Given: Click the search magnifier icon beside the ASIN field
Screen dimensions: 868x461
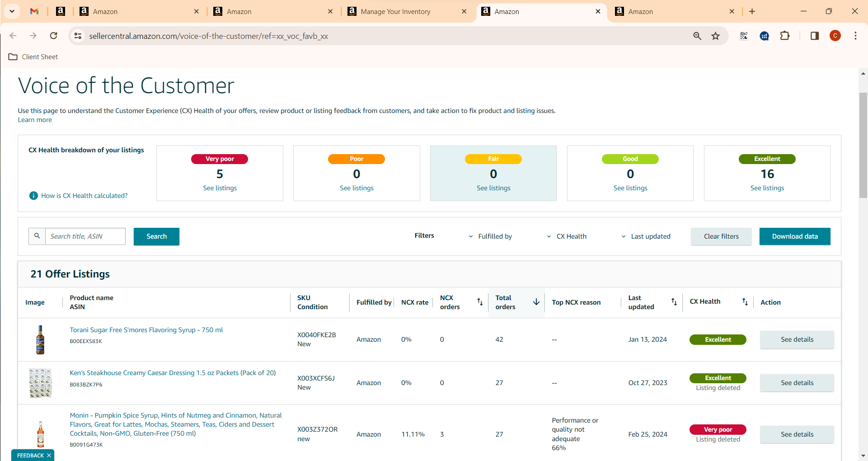Looking at the screenshot, I should coord(37,236).
